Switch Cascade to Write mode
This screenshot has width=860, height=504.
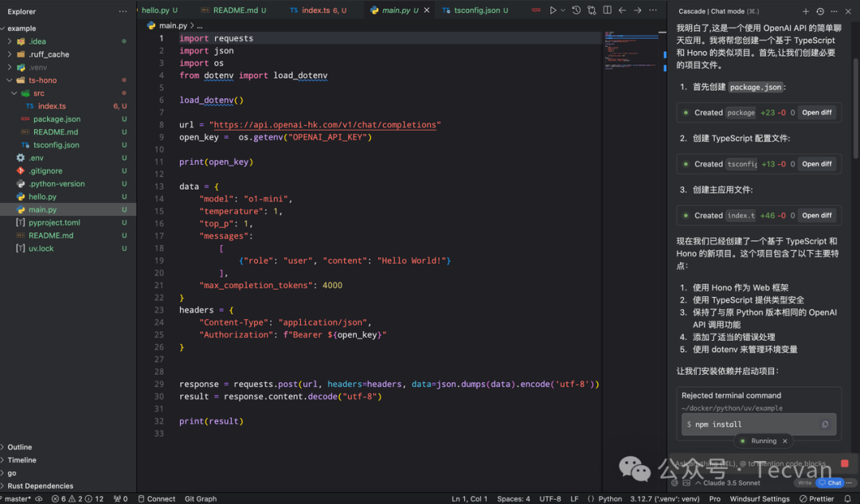(x=804, y=483)
